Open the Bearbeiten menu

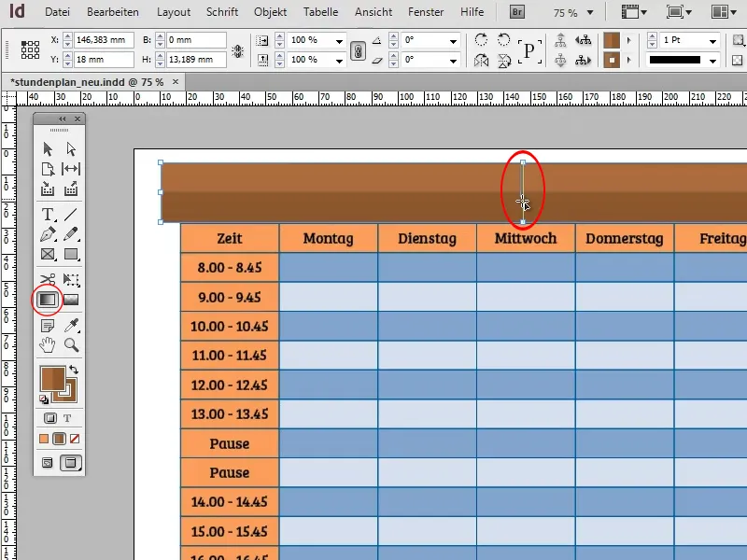[113, 12]
